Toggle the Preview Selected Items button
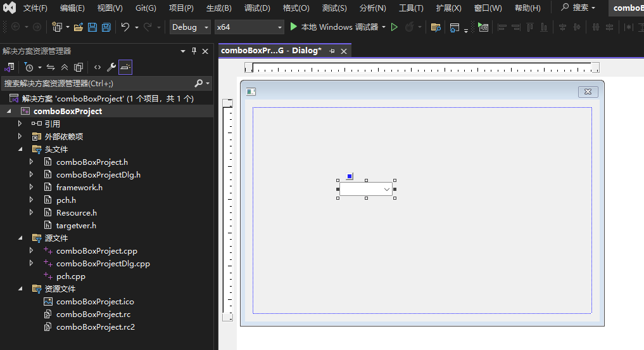The image size is (644, 350). (x=125, y=67)
